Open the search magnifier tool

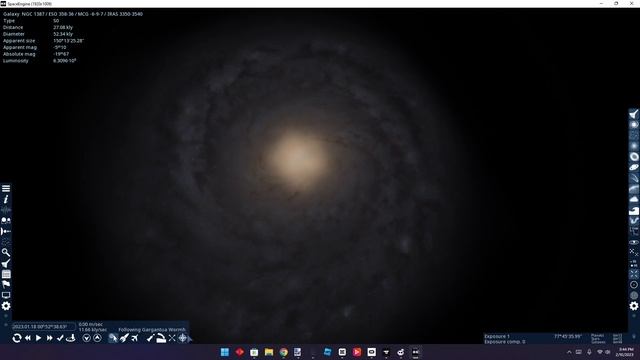6,253
